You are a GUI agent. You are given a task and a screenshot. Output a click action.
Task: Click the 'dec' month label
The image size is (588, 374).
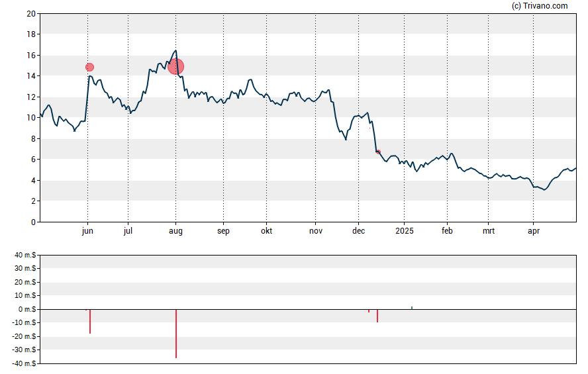pos(358,231)
